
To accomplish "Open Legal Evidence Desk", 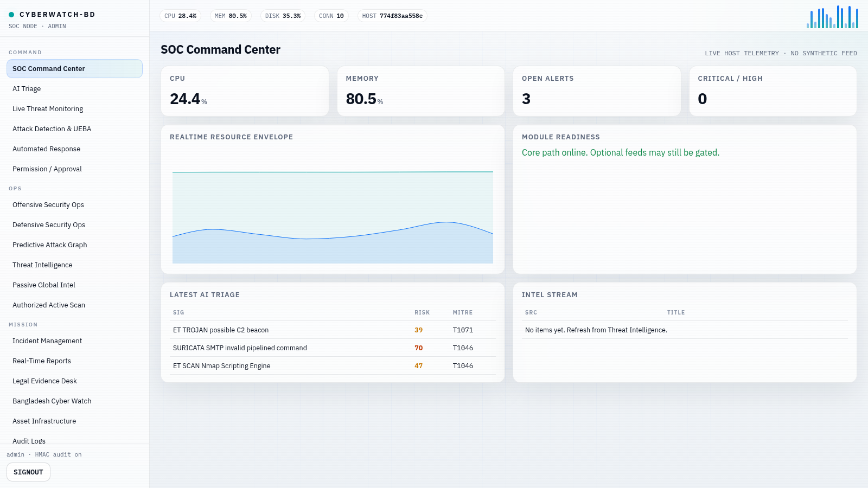I will (74, 381).
